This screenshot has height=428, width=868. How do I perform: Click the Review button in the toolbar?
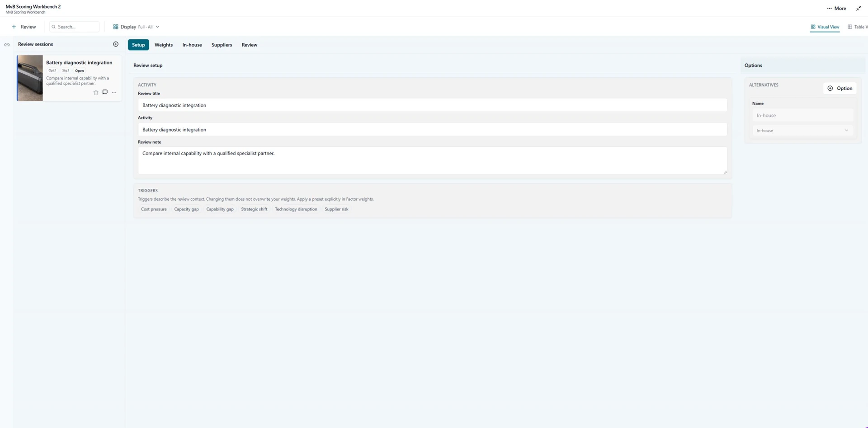pyautogui.click(x=24, y=27)
